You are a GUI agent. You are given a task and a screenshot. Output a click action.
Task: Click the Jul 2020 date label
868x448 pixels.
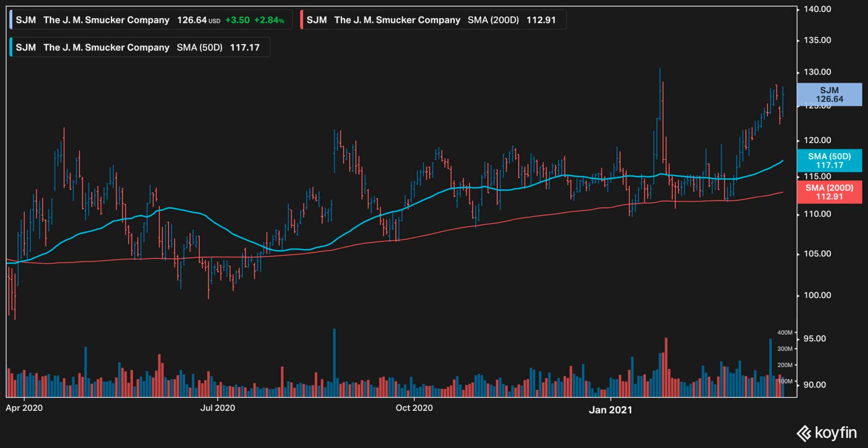[x=217, y=408]
